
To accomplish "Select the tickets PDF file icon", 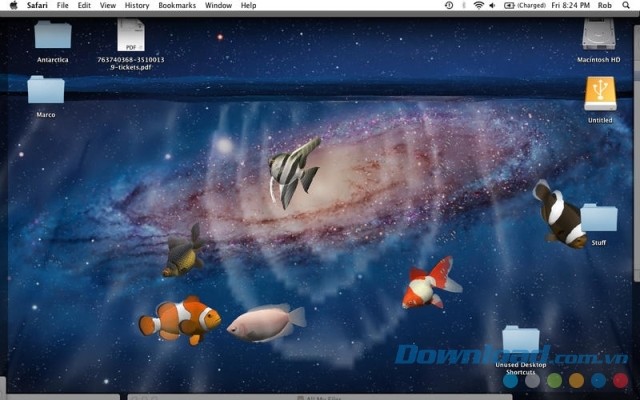I will click(x=131, y=35).
